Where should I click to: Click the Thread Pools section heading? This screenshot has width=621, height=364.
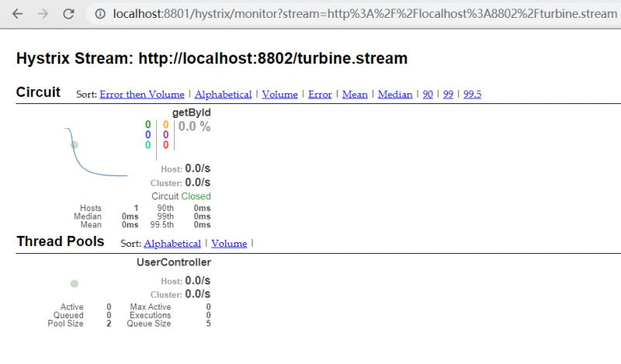pos(61,241)
